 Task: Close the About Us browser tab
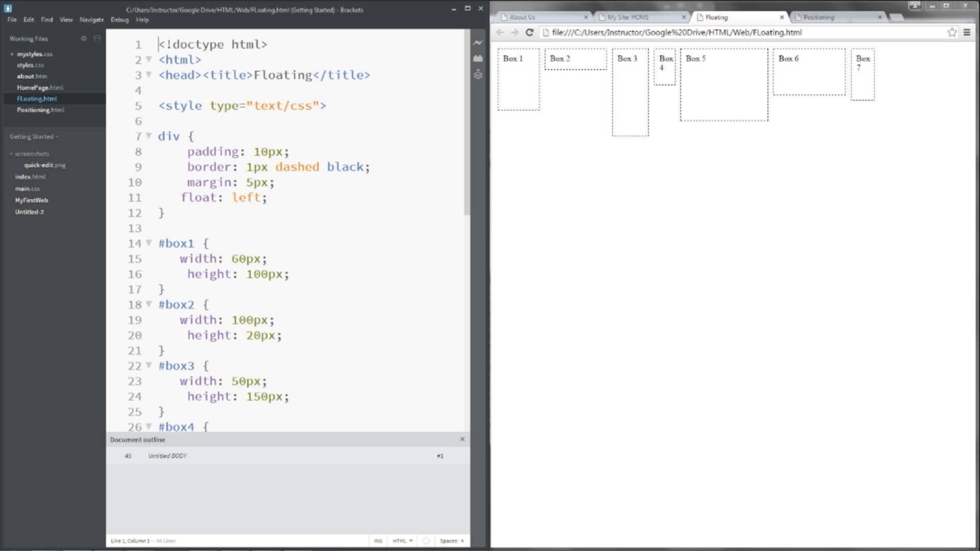click(x=586, y=17)
